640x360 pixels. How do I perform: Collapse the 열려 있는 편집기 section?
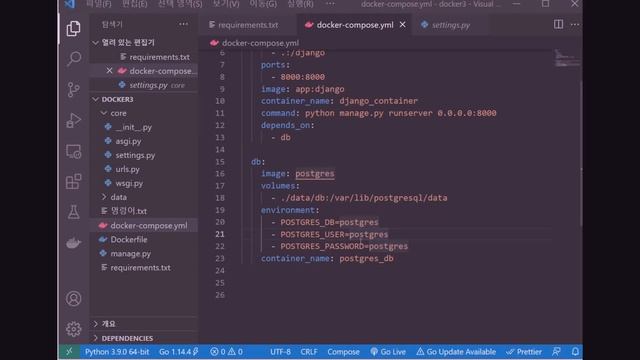[144, 42]
